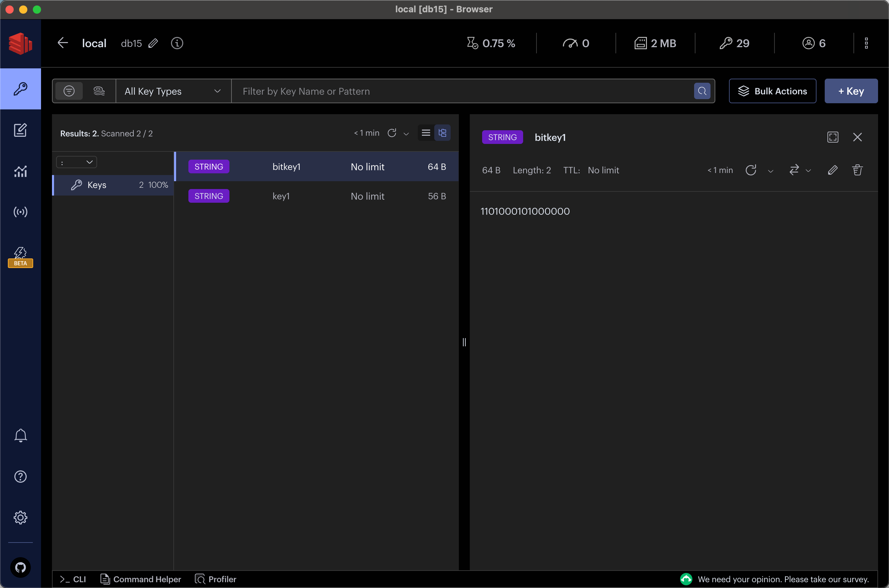Select the filter by pattern mode toggle

tap(69, 91)
